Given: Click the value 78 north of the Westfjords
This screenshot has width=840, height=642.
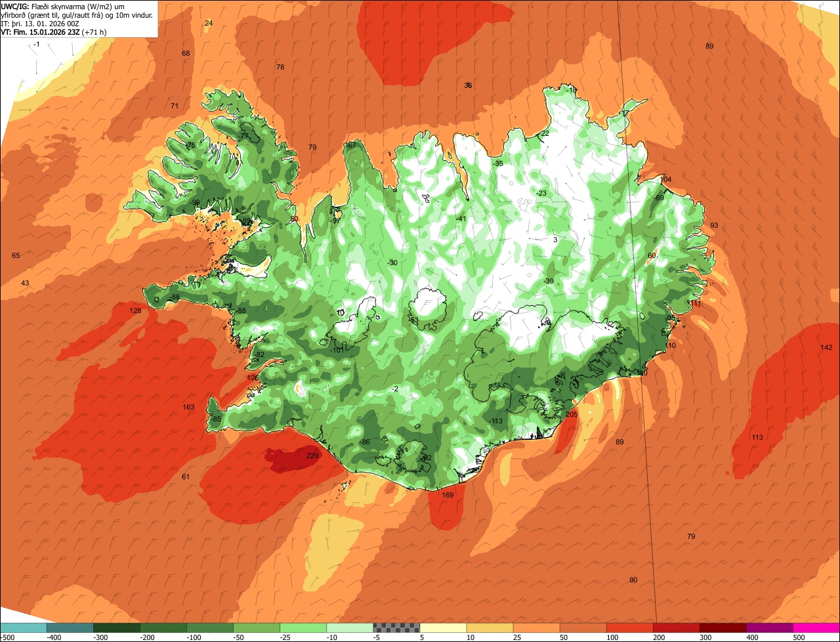Looking at the screenshot, I should pyautogui.click(x=280, y=67).
